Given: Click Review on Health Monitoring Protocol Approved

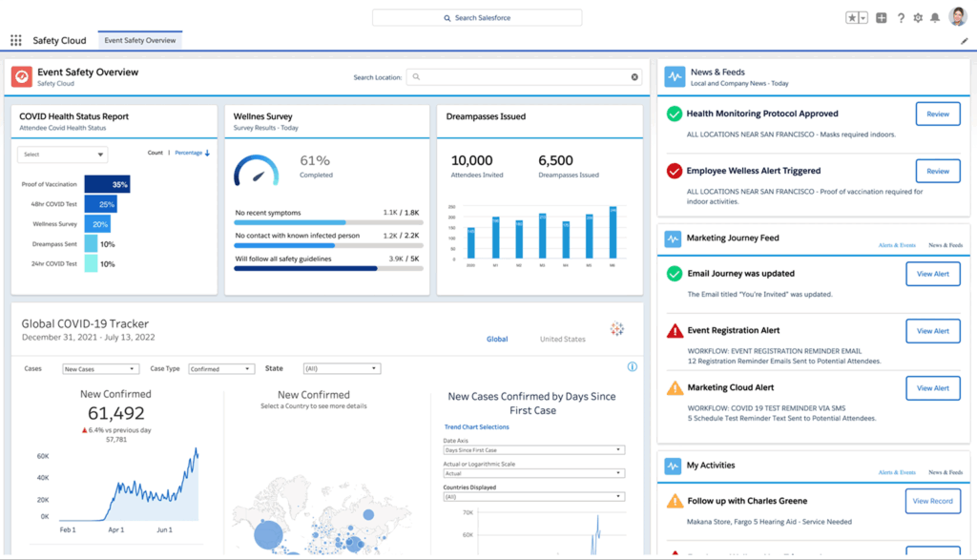Looking at the screenshot, I should (x=938, y=114).
